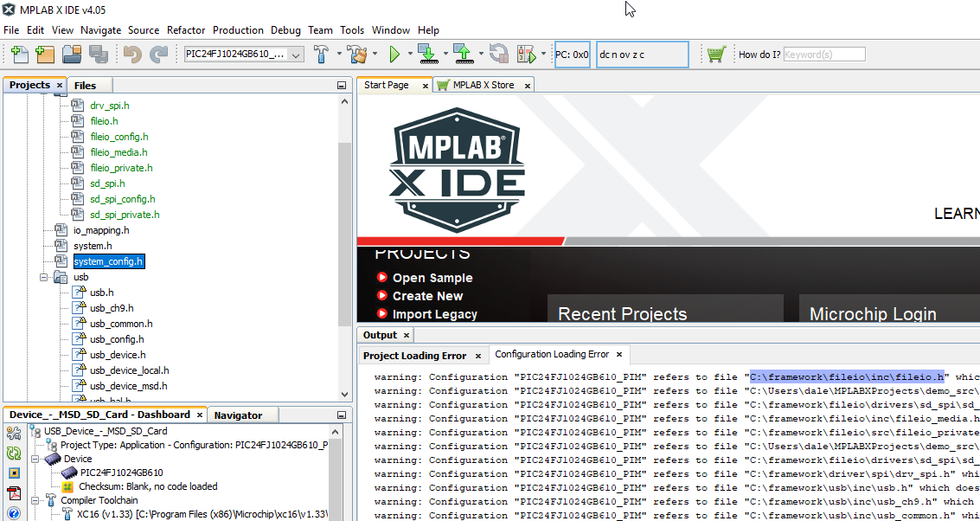Open Read Device Memory dropdown arrow
Image resolution: width=980 pixels, height=521 pixels.
481,55
